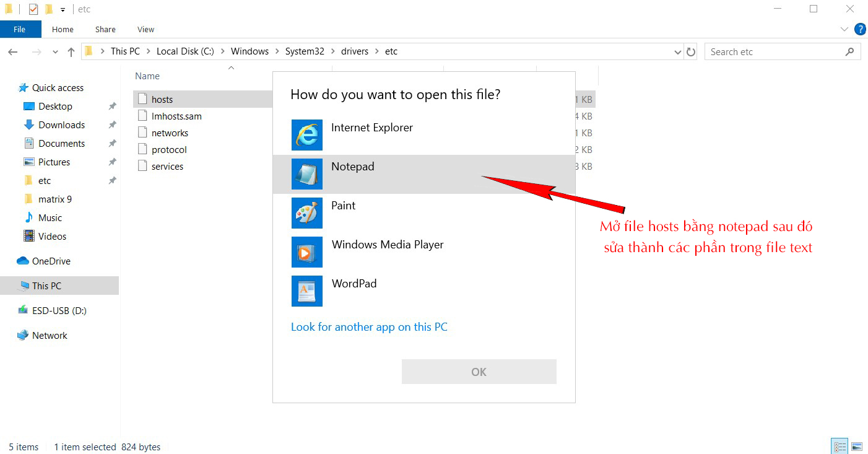Viewport: 868px width, 454px height.
Task: Expand address bar history dropdown
Action: [x=677, y=53]
